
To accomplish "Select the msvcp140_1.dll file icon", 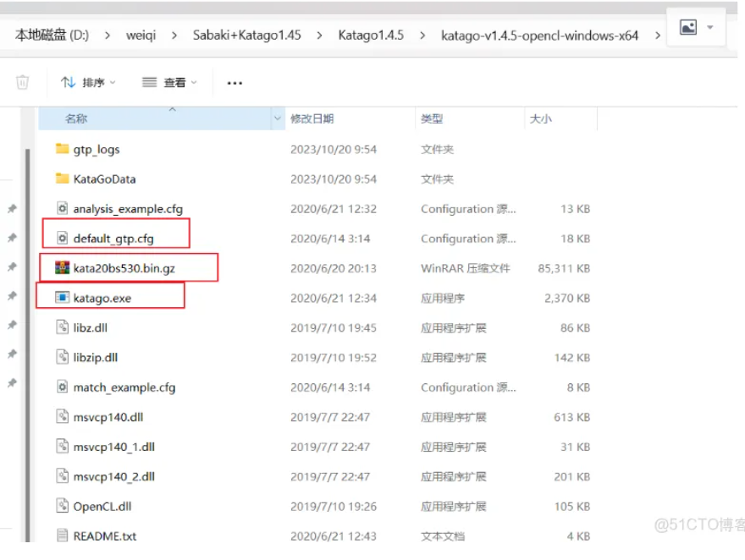I will pos(63,446).
